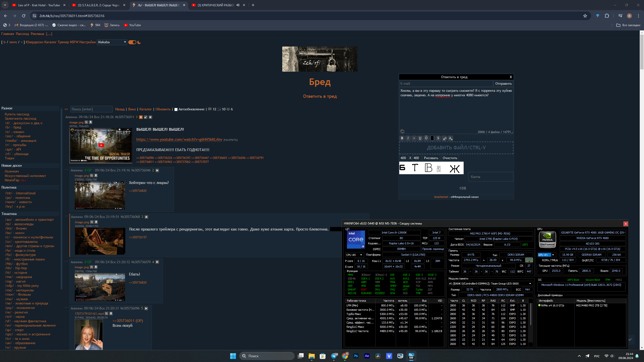Open the Каталог link in the top menu
The image size is (644, 362).
coord(50,42)
